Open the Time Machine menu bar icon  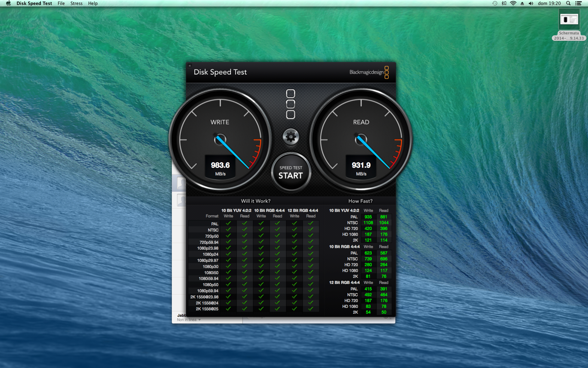point(495,3)
